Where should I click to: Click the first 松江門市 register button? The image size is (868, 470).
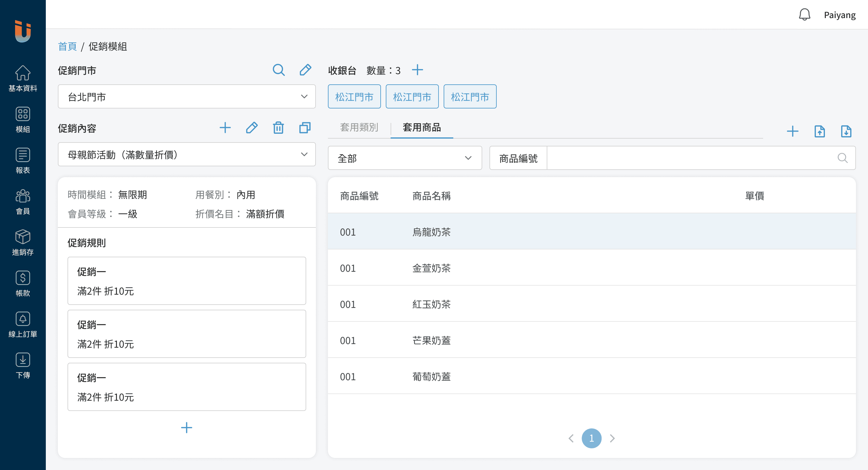click(x=354, y=97)
